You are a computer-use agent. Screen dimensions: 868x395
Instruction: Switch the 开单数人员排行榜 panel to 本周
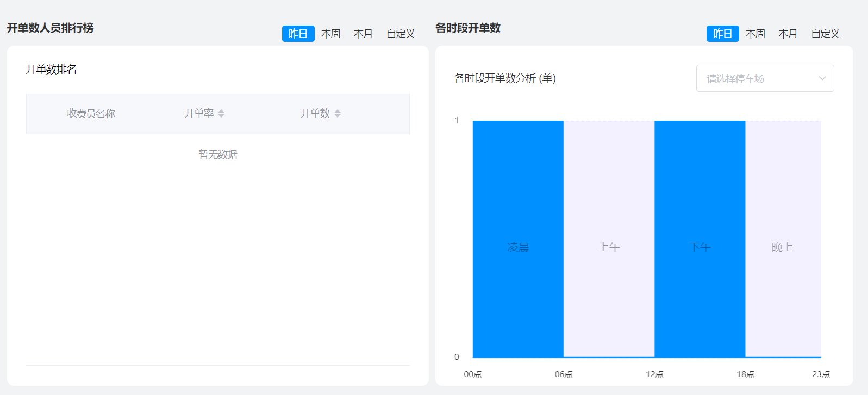[330, 34]
